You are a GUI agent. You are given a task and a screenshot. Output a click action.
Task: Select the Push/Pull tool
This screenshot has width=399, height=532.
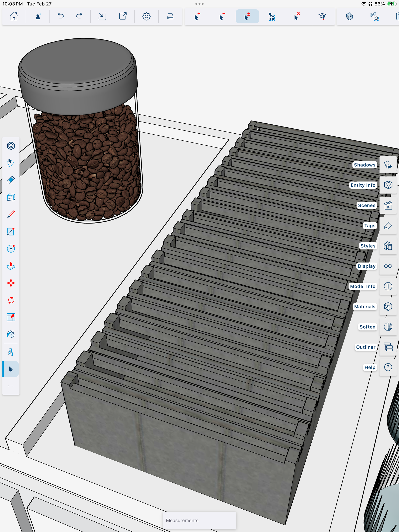coord(11,266)
